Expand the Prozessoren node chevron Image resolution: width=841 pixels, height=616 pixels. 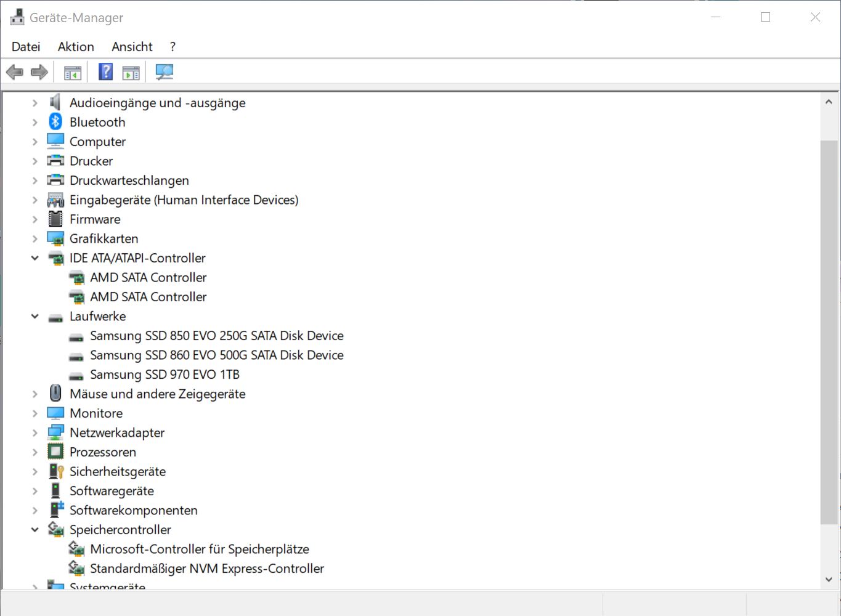[35, 452]
